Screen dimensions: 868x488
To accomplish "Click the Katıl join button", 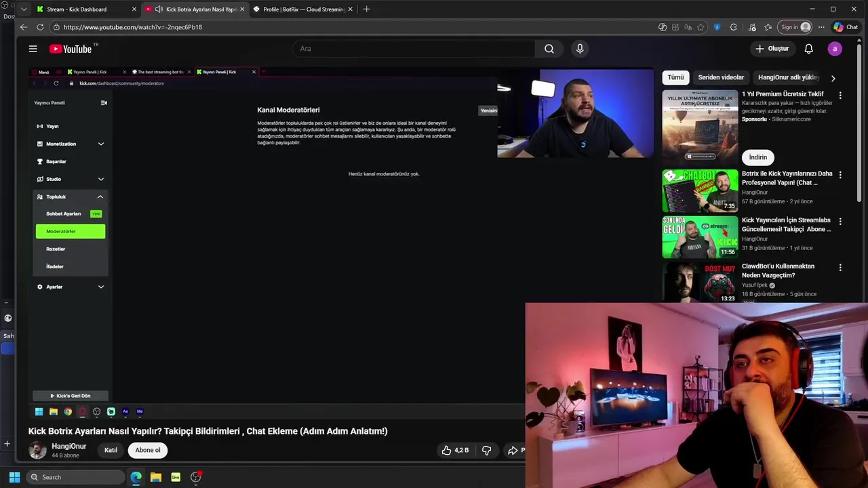I will [111, 450].
